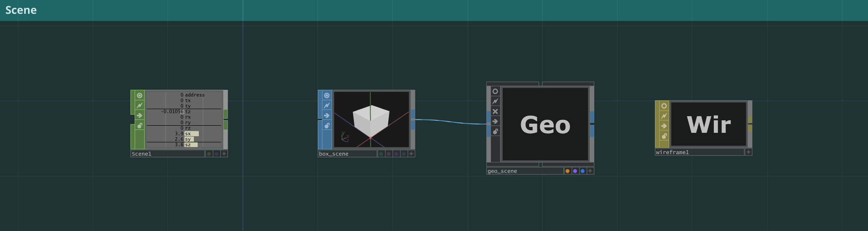Click the lock flag on box_scene node
The height and width of the screenshot is (231, 868).
point(327,125)
